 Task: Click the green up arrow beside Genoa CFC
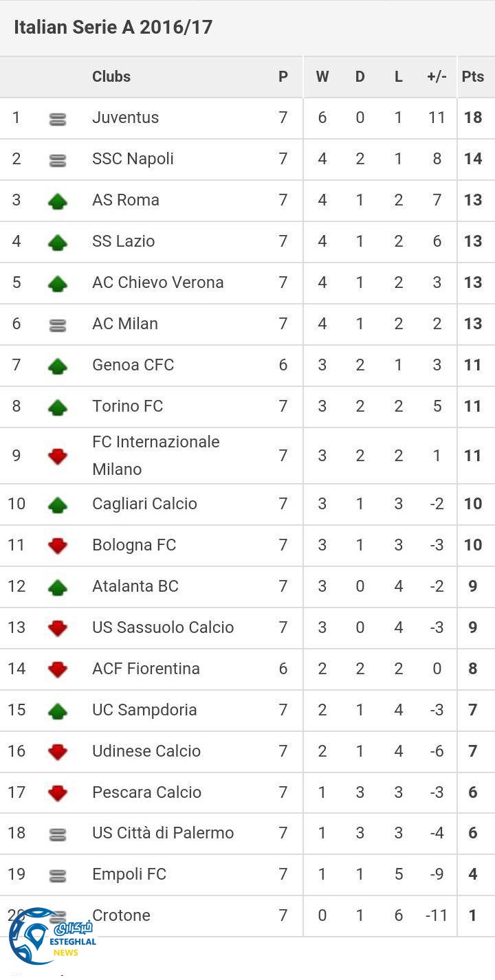pyautogui.click(x=58, y=366)
